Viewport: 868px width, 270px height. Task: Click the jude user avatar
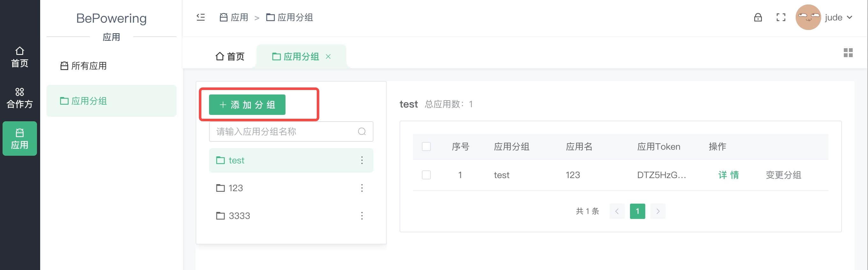tap(808, 17)
